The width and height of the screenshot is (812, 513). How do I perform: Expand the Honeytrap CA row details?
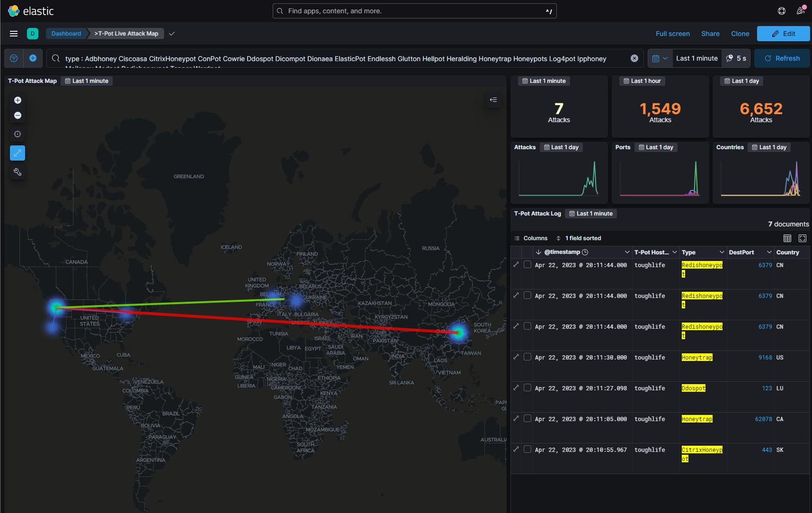point(516,419)
